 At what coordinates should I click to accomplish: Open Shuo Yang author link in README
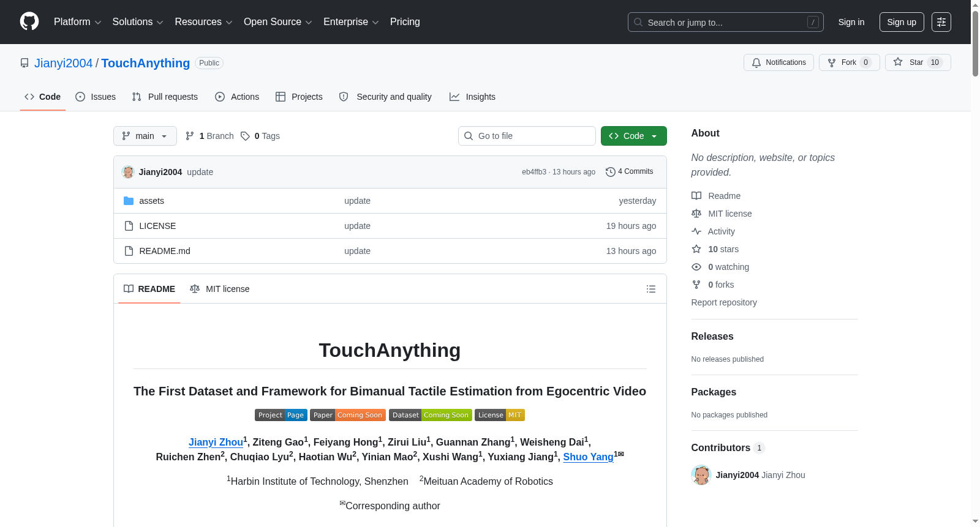tap(588, 457)
